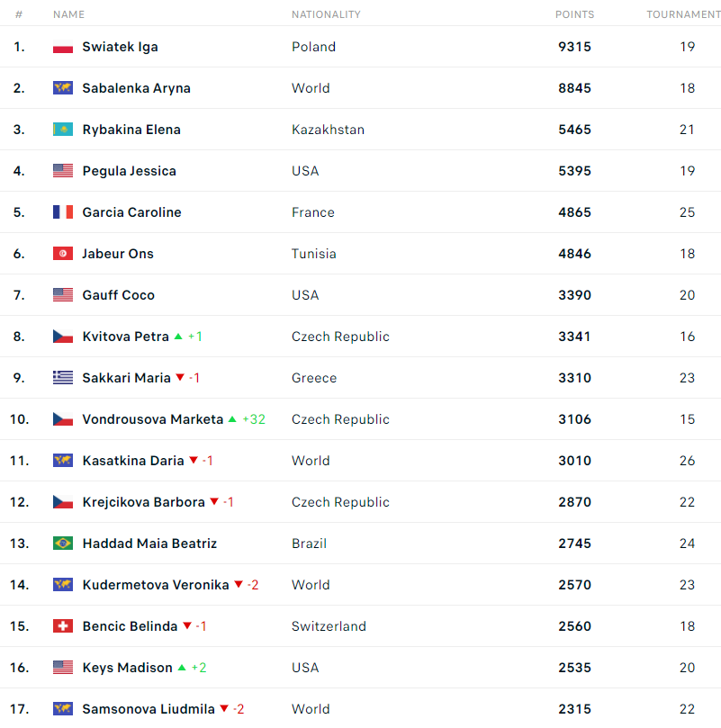Click the Tunisia flag next to Jabeur Ons
Image resolution: width=721 pixels, height=728 pixels.
(63, 254)
